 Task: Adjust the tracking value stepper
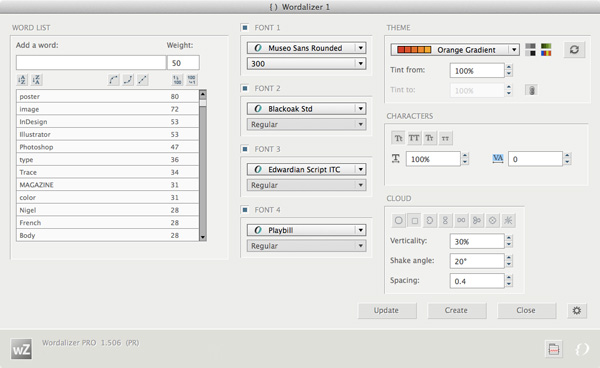point(567,159)
